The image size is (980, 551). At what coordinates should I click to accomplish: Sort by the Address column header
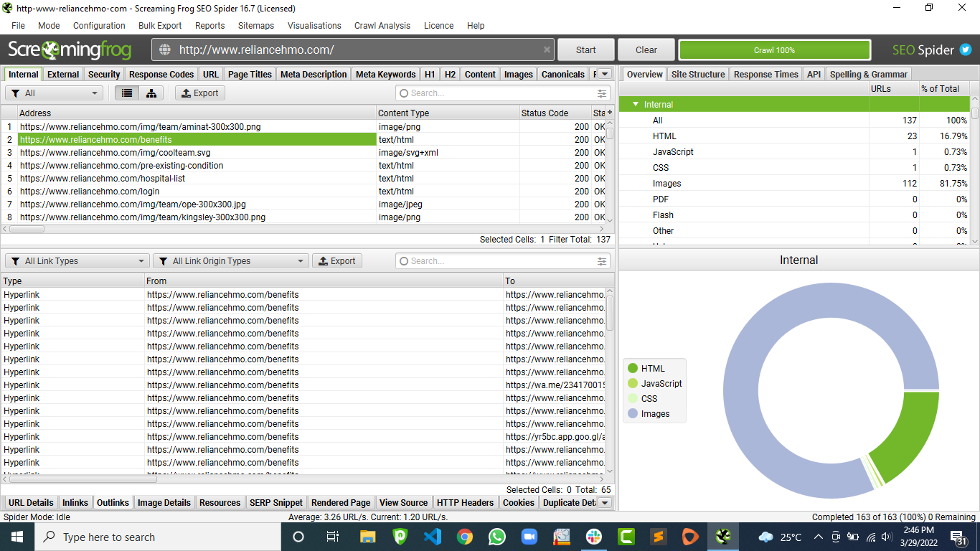(197, 113)
